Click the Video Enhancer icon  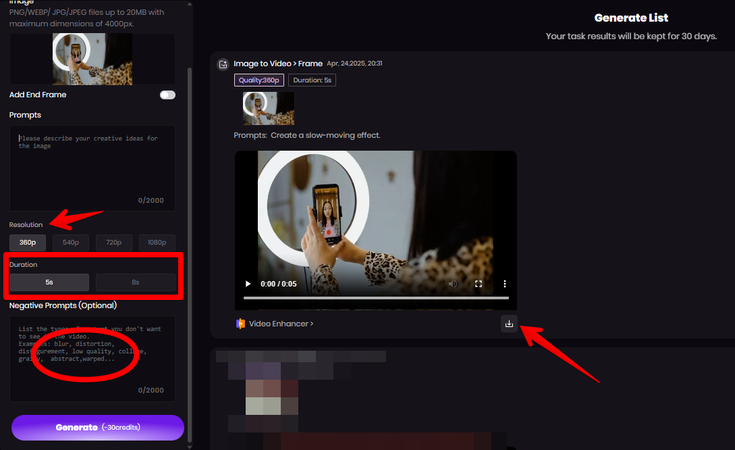click(240, 323)
